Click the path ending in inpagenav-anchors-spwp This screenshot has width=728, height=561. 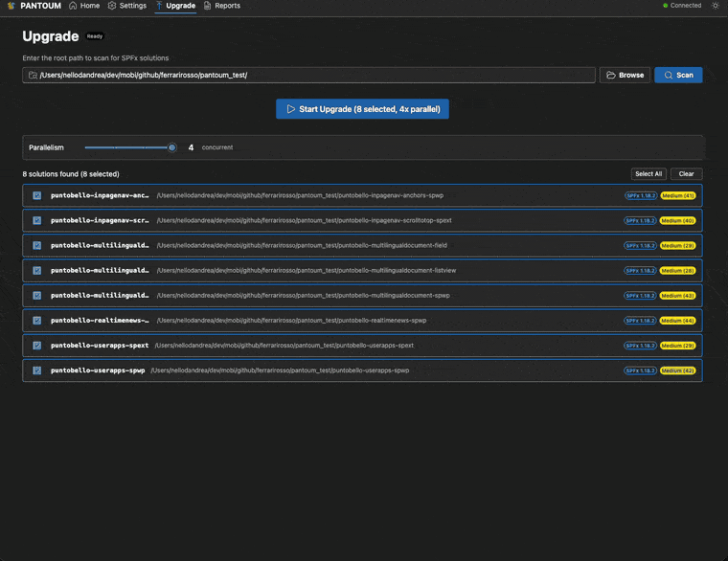point(300,195)
